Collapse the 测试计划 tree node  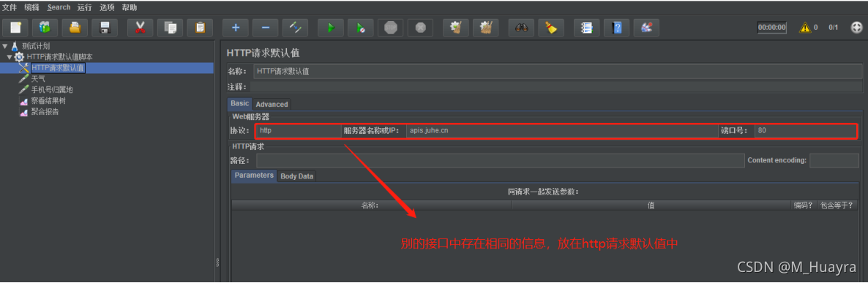click(5, 46)
